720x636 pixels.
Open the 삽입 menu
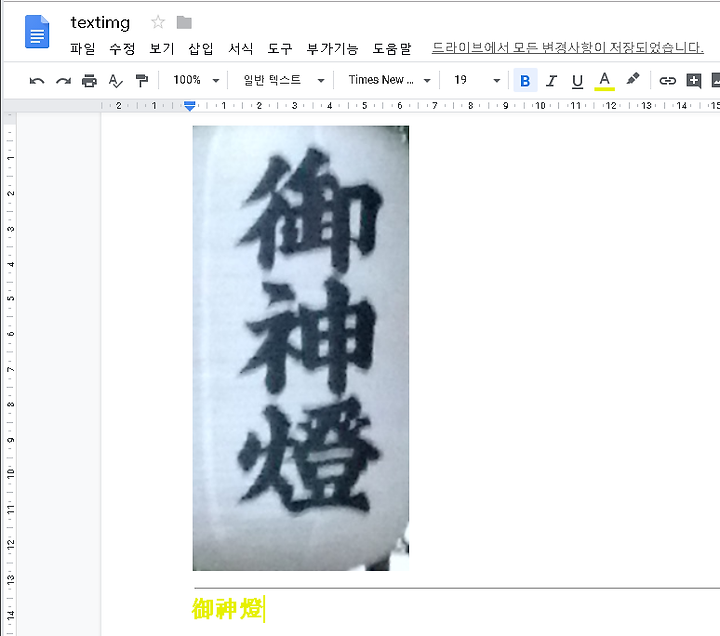tap(201, 48)
